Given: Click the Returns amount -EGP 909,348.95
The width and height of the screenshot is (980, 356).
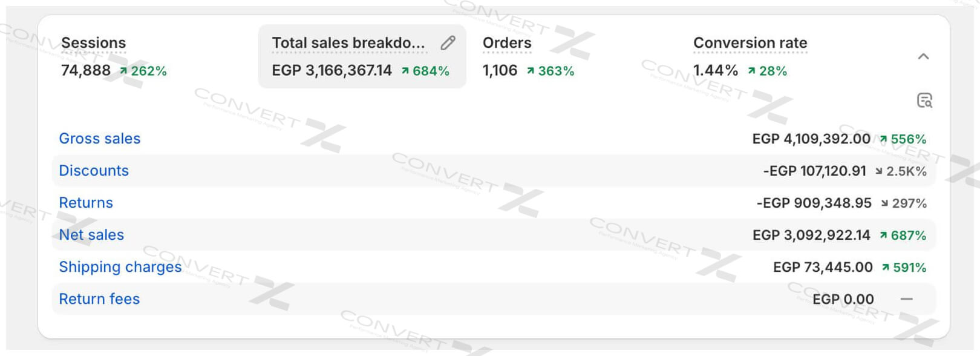Looking at the screenshot, I should pos(814,203).
